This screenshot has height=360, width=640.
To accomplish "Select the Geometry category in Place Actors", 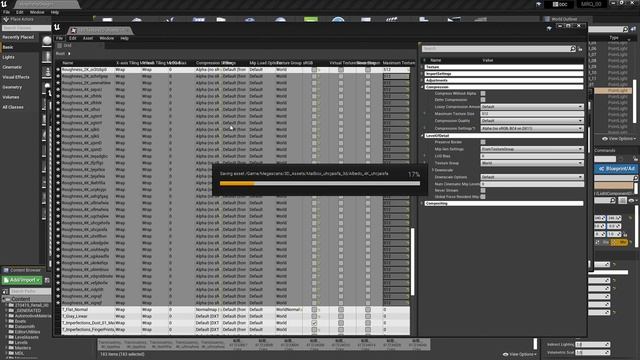I will 12,87.
